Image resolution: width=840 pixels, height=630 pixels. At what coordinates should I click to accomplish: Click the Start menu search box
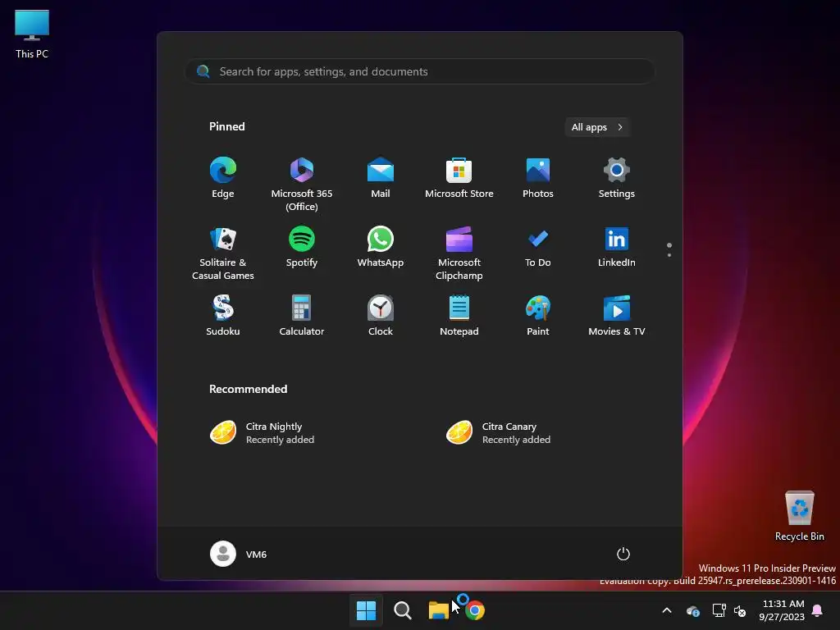click(420, 71)
